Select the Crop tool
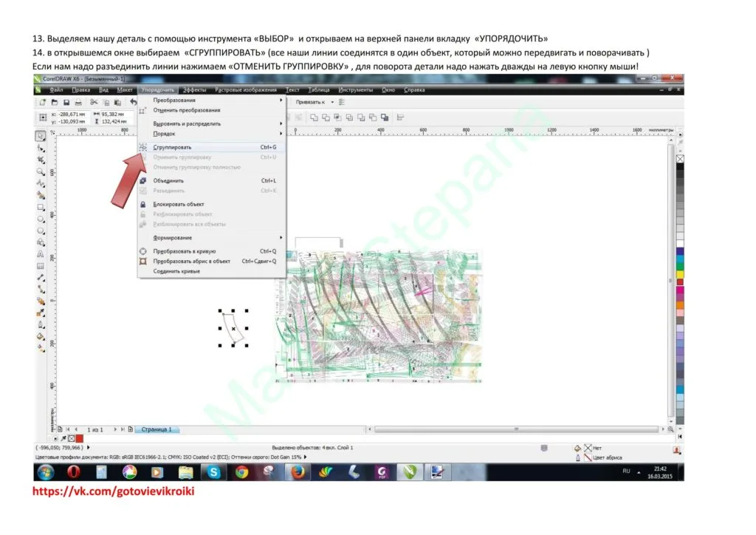756x535 pixels. [x=41, y=160]
